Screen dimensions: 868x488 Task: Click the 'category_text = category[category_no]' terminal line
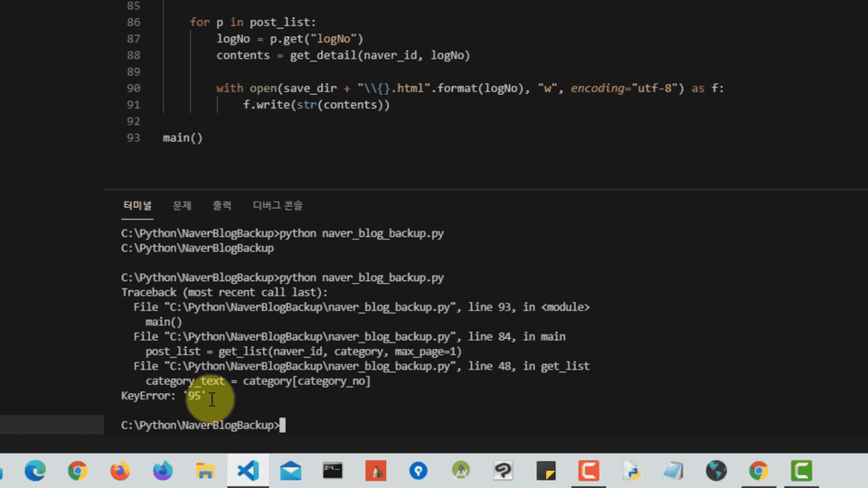pos(258,380)
